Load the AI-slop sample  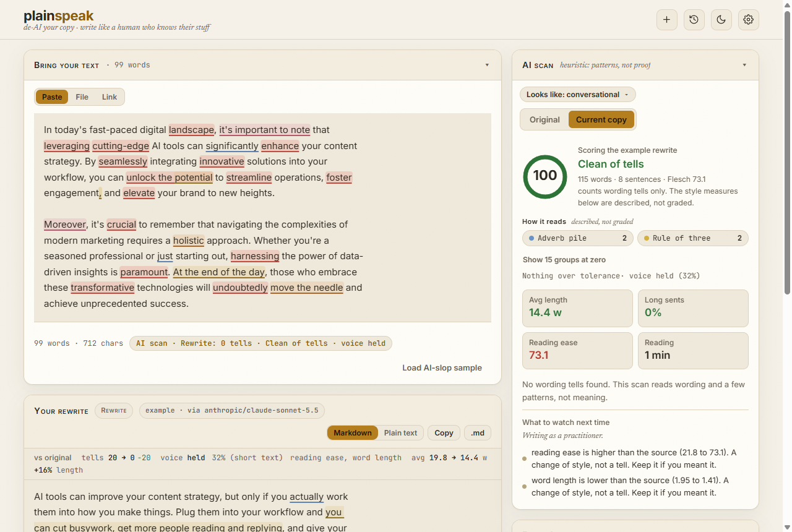(x=442, y=367)
